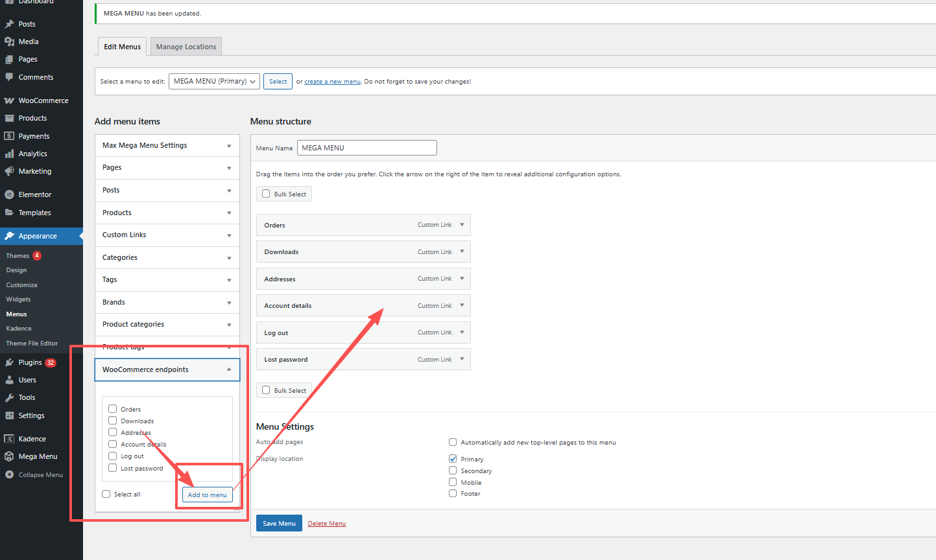936x560 pixels.
Task: Expand the Account details menu item arrow
Action: coord(462,305)
